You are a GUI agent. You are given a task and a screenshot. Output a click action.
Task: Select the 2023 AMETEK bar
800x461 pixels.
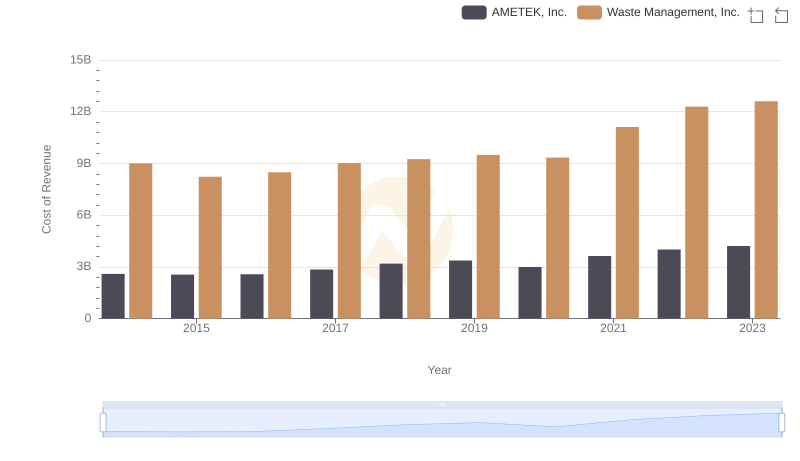click(x=738, y=282)
